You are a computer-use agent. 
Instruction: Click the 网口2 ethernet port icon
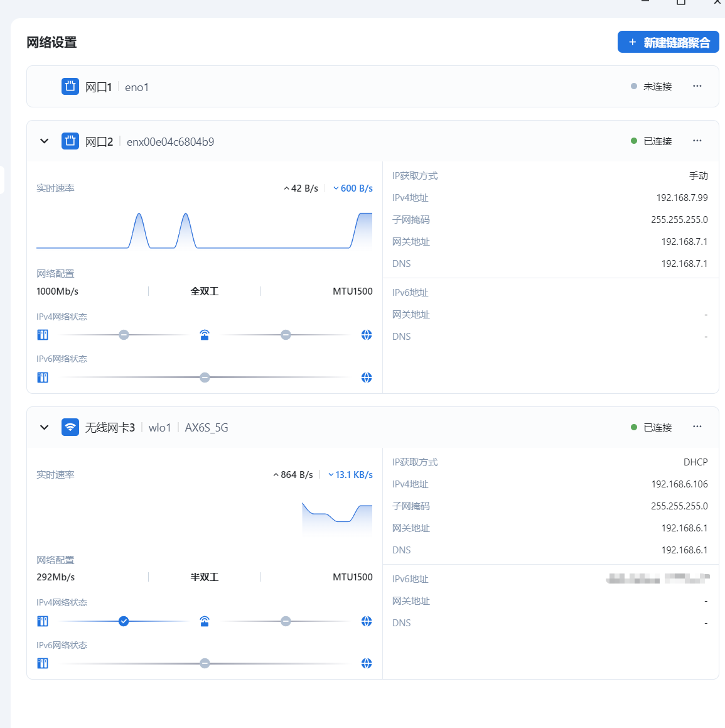tap(70, 141)
